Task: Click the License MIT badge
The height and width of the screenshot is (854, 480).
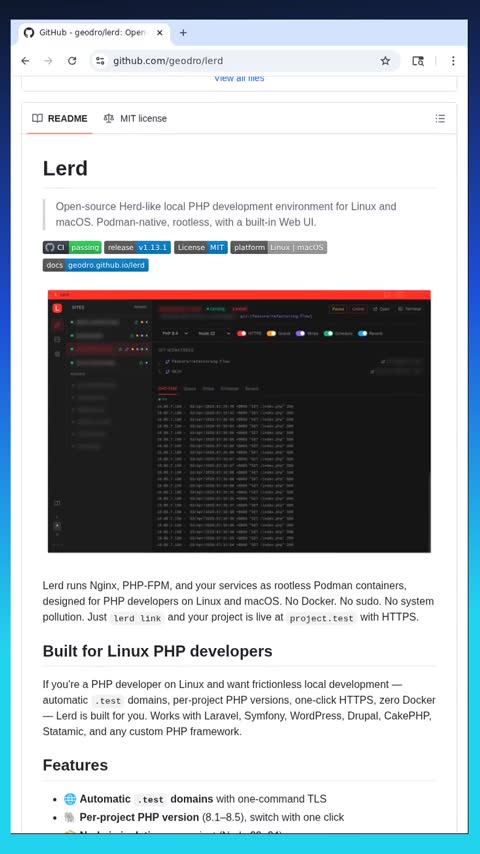Action: coord(201,247)
